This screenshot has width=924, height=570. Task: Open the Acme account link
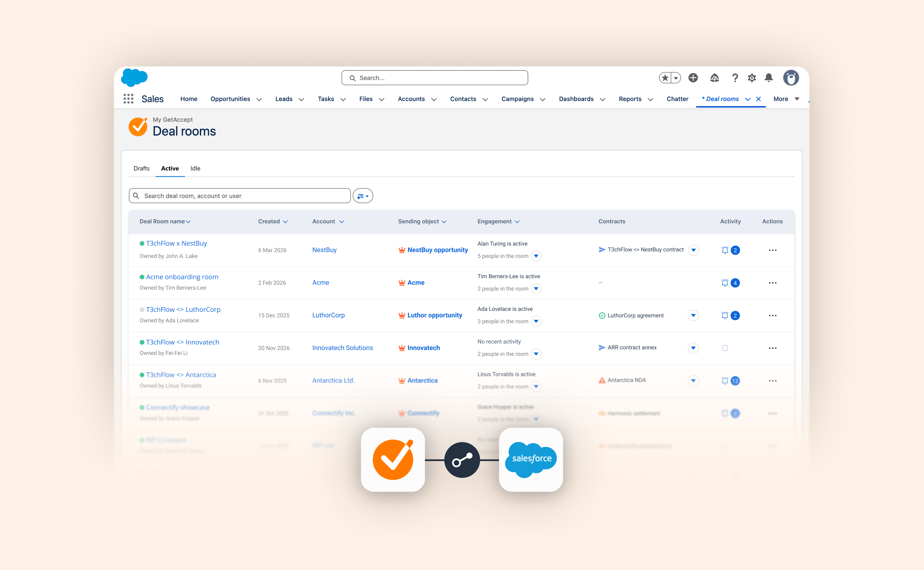click(320, 282)
